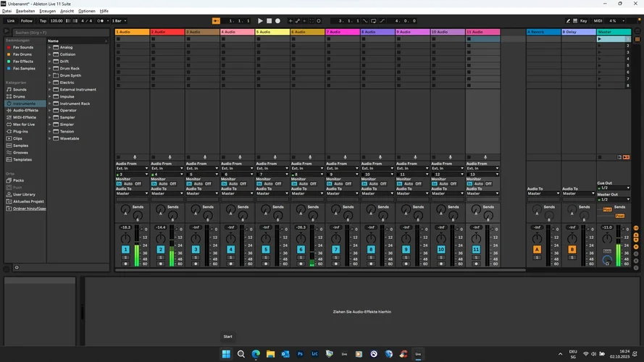644x362 pixels.
Task: Click track 1 activator button
Action: tap(125, 249)
